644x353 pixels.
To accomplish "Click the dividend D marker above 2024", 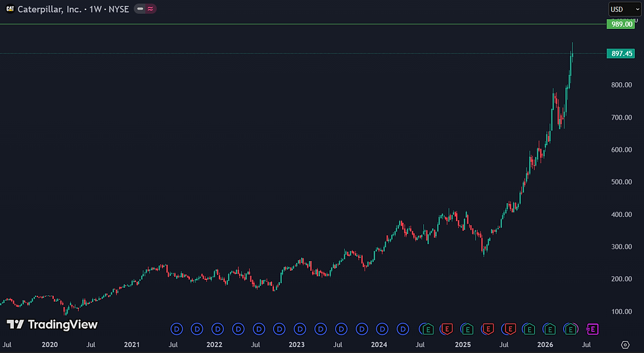I will (382, 329).
